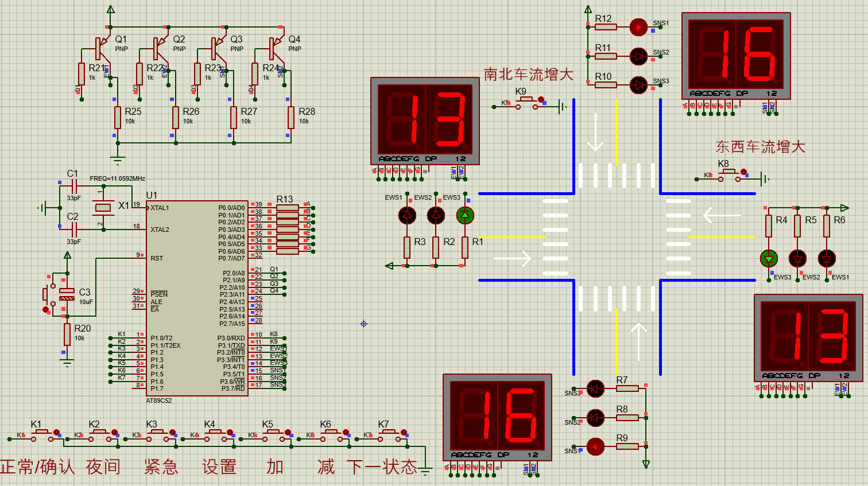Toggle the red latch dot on K6

tap(346, 431)
